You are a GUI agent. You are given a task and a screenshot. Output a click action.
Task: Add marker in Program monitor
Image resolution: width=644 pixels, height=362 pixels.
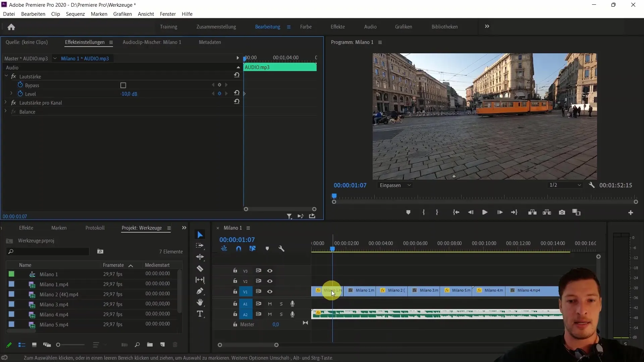pos(408,212)
